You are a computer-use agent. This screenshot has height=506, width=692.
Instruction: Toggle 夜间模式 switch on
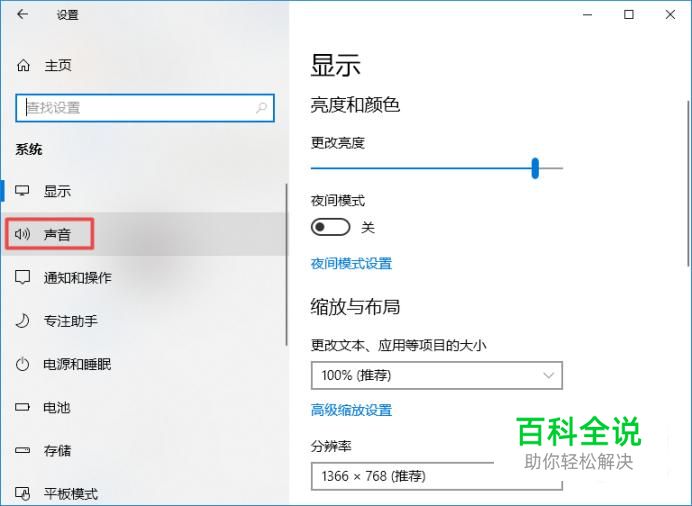331,227
